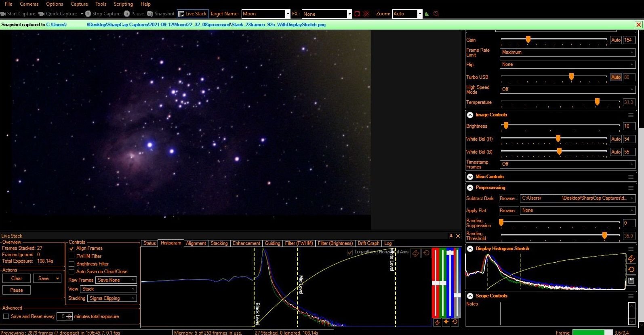Click Browse for Apply Flat
644x335 pixels.
tap(509, 211)
